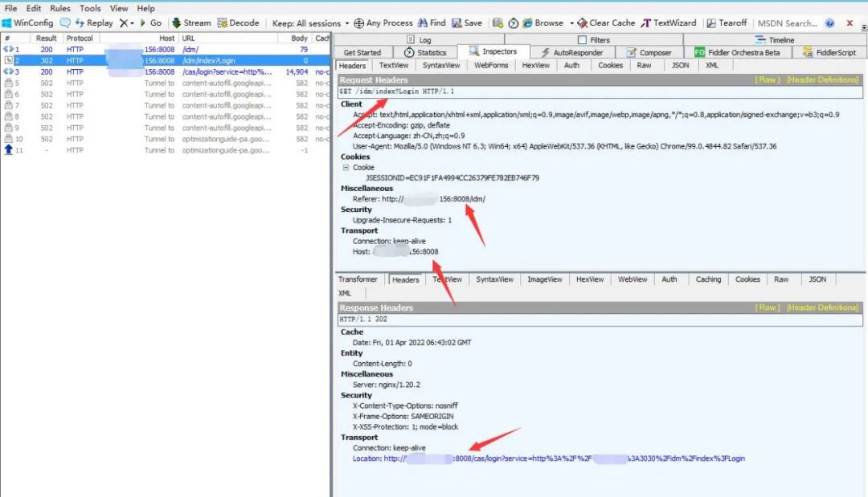Switch to the Timeline tab
Viewport: 868px width, 497px height.
(775, 40)
